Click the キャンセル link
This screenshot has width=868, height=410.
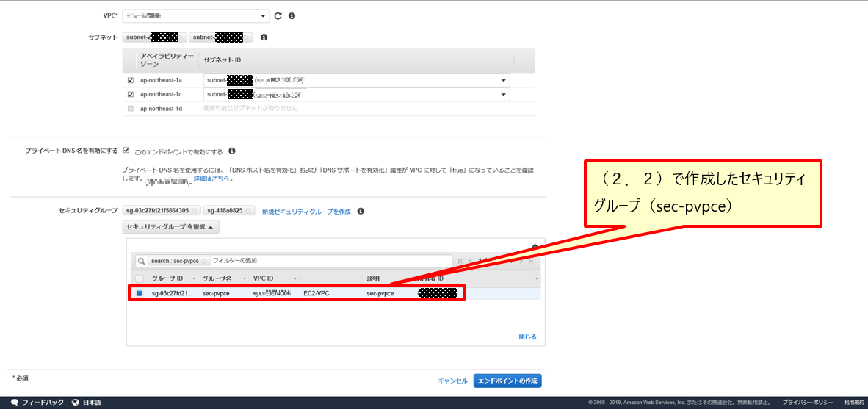coord(452,381)
